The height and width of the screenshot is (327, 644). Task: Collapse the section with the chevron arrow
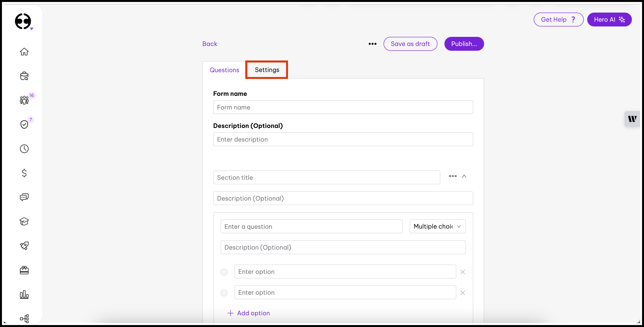(464, 176)
